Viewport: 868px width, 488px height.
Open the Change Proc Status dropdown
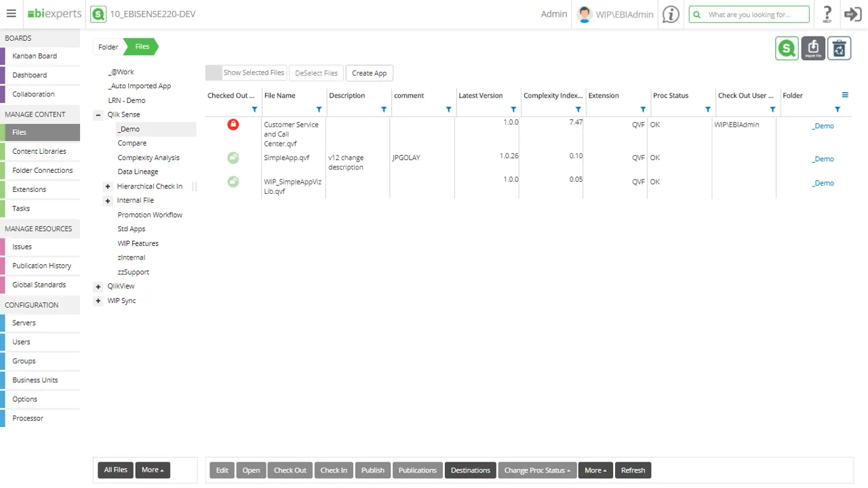click(x=537, y=470)
